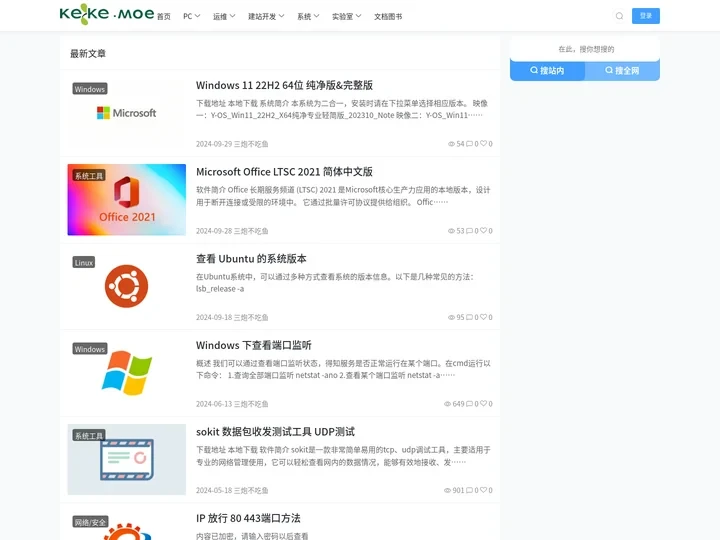Open article Microsoft Office LTSC 2021 简体中文版
This screenshot has height=540, width=720.
(x=284, y=172)
